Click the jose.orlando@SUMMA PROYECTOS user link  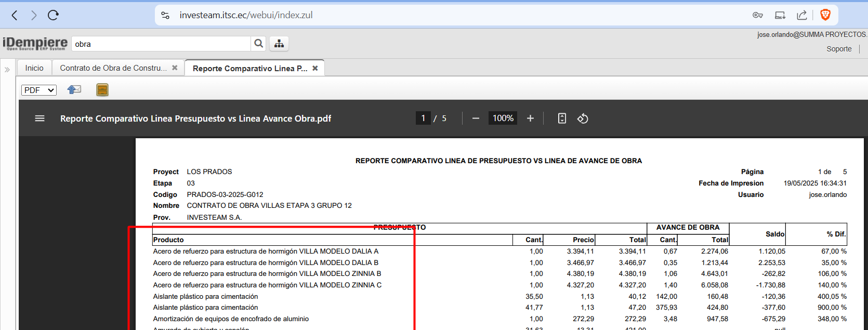click(x=811, y=34)
